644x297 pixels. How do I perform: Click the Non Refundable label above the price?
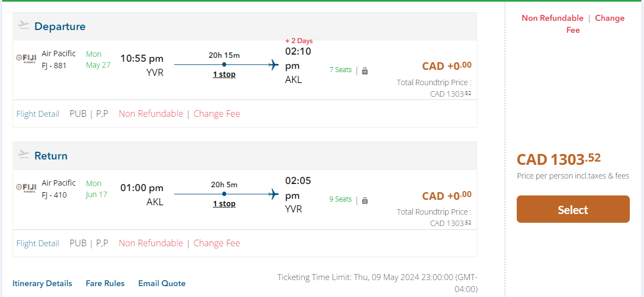click(552, 18)
